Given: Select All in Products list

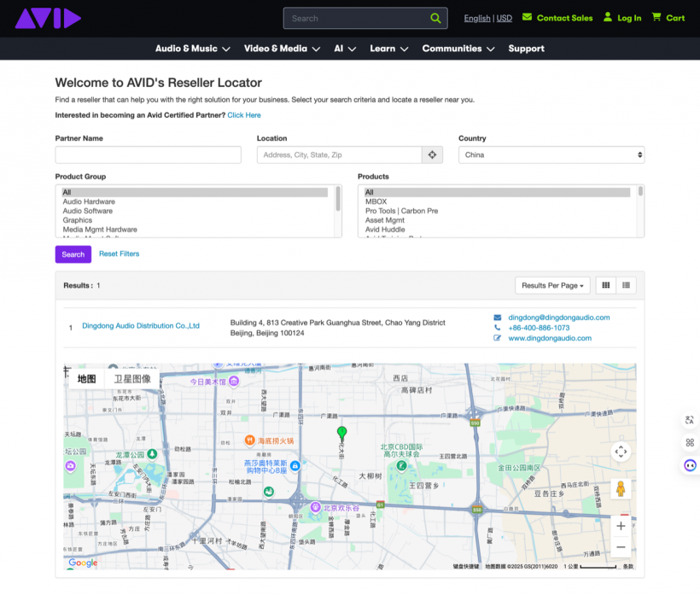Looking at the screenshot, I should tap(497, 192).
